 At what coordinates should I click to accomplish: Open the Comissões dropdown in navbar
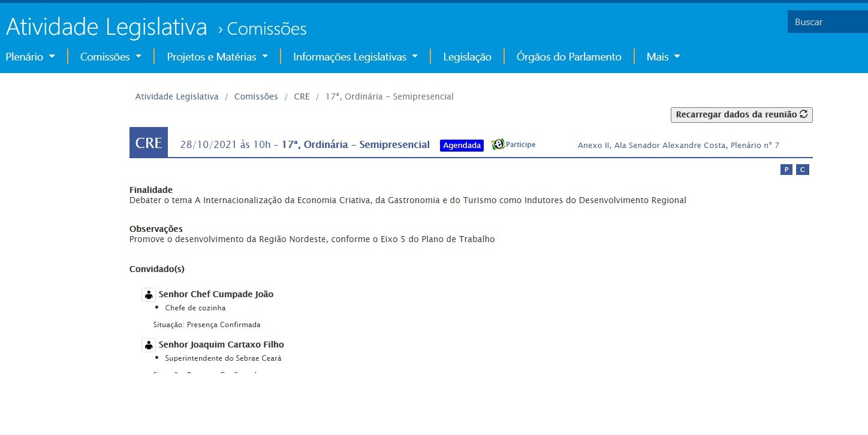point(111,57)
